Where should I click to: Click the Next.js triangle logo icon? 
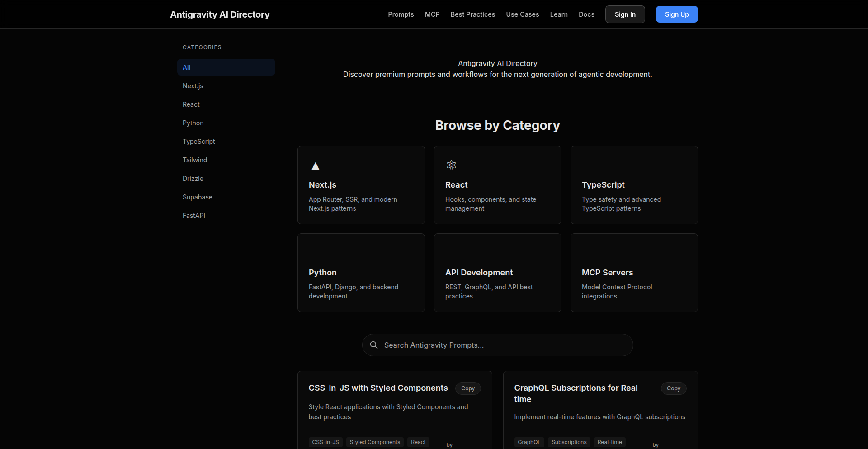[316, 166]
